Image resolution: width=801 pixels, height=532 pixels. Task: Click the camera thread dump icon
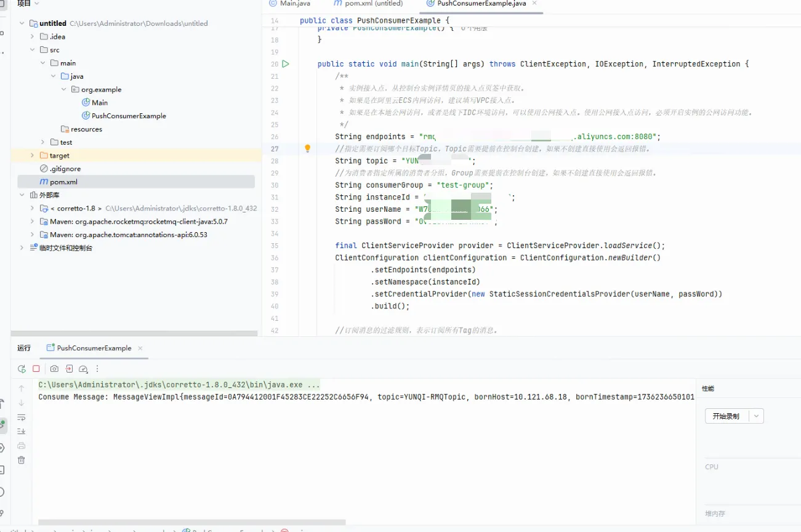pos(54,369)
